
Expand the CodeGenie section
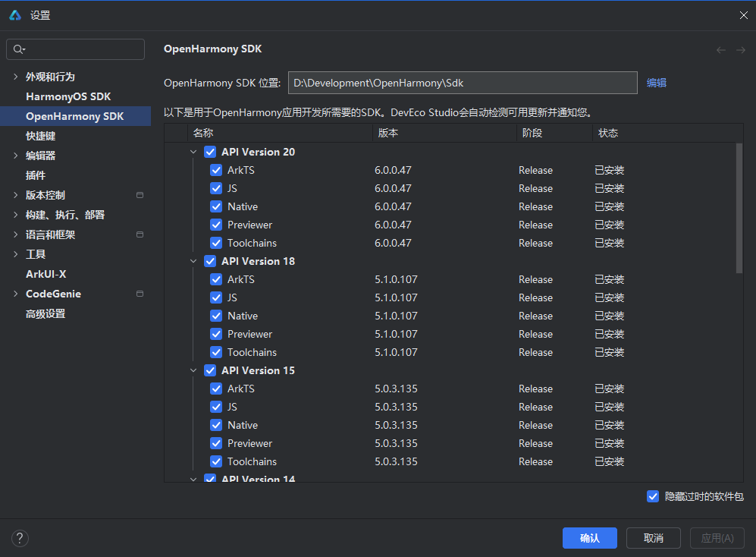15,294
